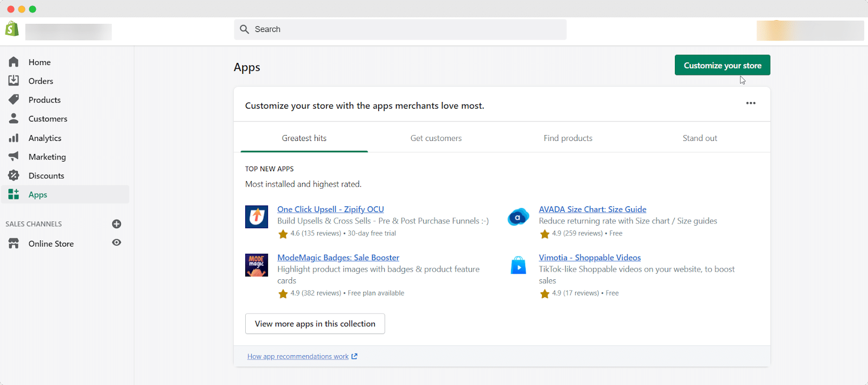
Task: Click the macOS green maximize button
Action: pyautogui.click(x=33, y=9)
